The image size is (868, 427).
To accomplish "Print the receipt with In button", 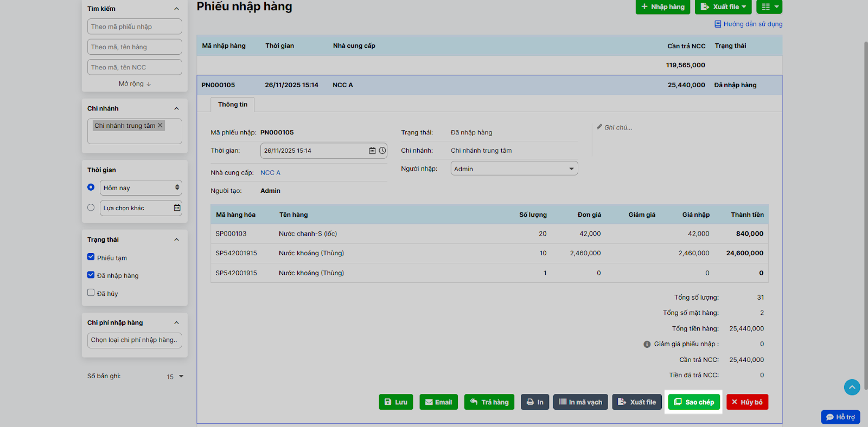I will 535,402.
